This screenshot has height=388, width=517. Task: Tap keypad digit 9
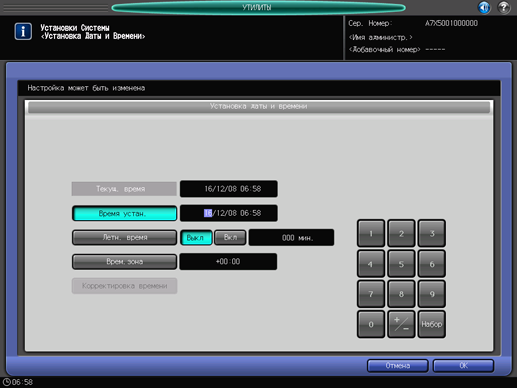click(x=432, y=294)
